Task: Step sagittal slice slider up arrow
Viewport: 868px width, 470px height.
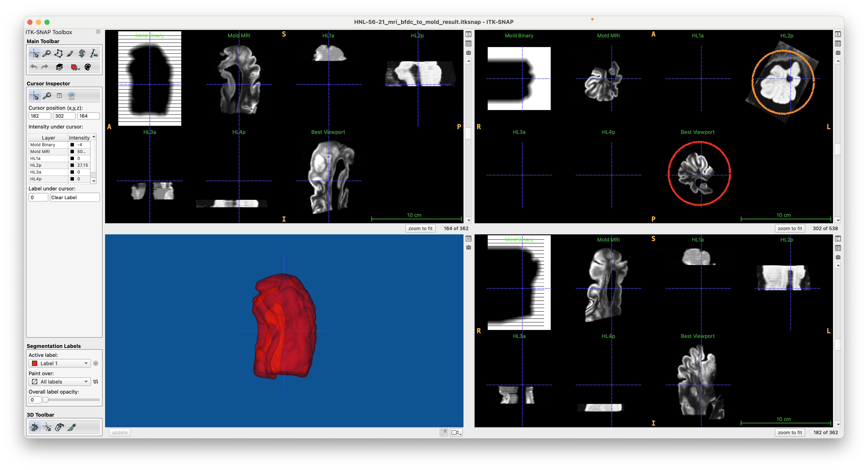Action: click(468, 61)
